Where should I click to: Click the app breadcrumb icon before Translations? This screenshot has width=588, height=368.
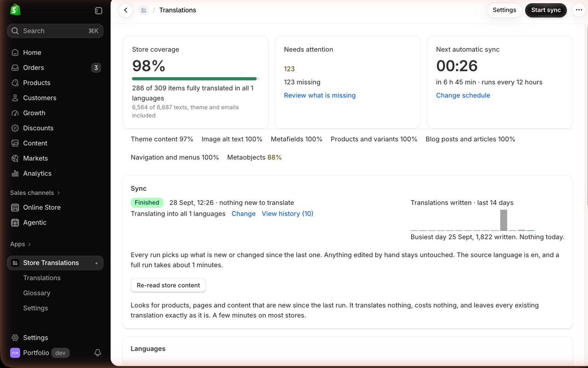pos(144,10)
